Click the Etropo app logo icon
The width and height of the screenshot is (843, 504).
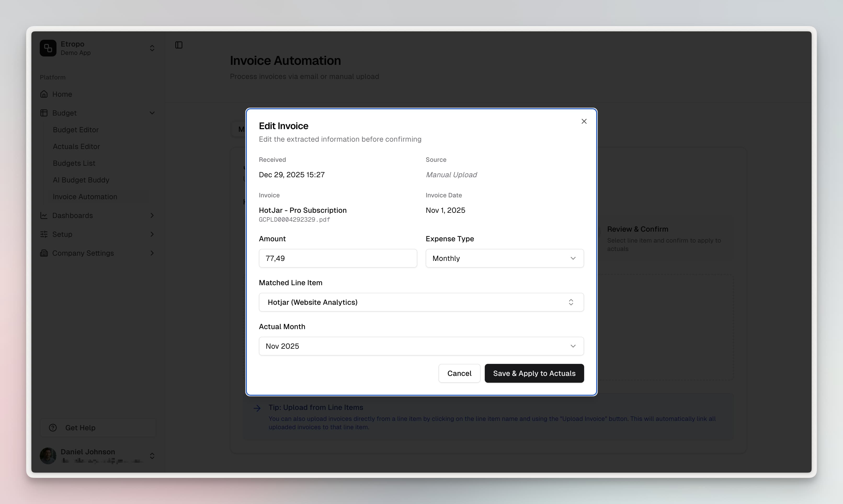click(x=48, y=48)
